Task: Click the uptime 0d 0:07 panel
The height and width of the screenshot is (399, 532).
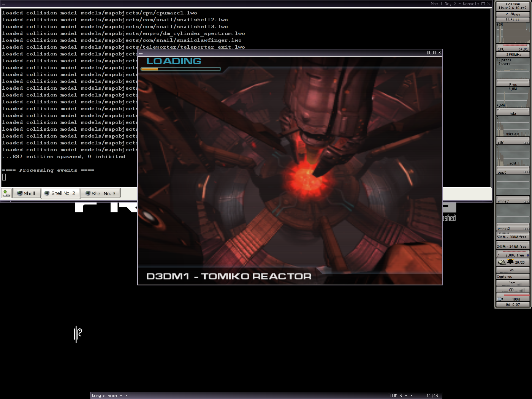Action: [513, 304]
